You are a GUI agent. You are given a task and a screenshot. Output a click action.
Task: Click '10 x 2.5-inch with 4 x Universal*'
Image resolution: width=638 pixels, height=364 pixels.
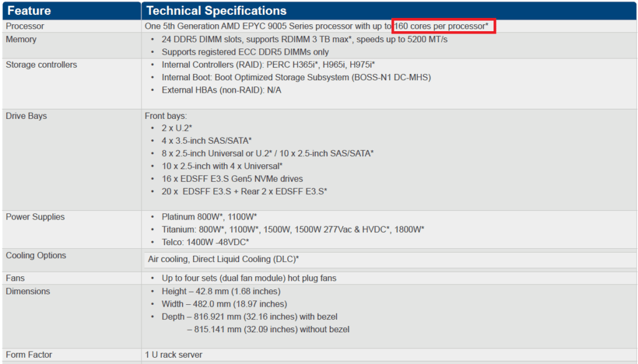pos(222,166)
